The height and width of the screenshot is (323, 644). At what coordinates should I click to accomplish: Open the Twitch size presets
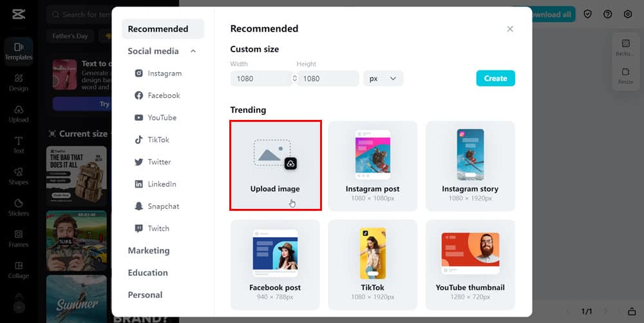151,228
